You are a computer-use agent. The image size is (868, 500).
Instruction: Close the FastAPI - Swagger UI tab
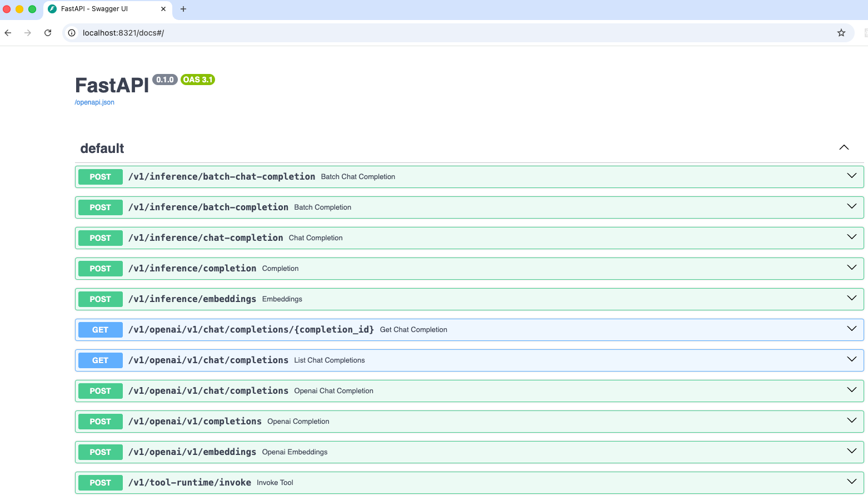point(163,9)
